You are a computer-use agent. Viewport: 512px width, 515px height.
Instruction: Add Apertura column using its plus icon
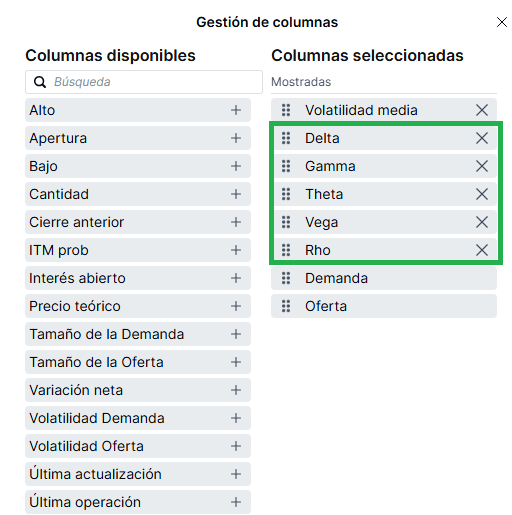[x=236, y=138]
